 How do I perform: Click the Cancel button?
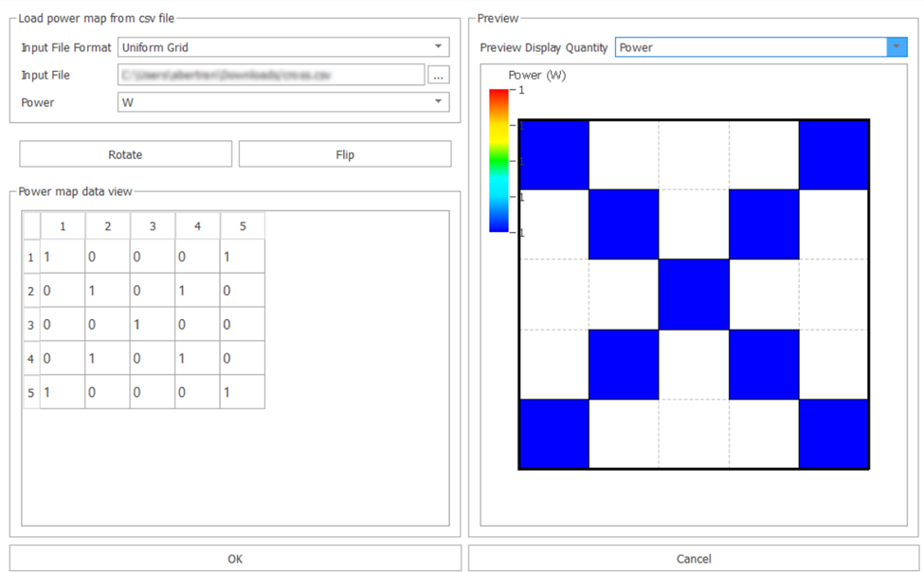693,559
